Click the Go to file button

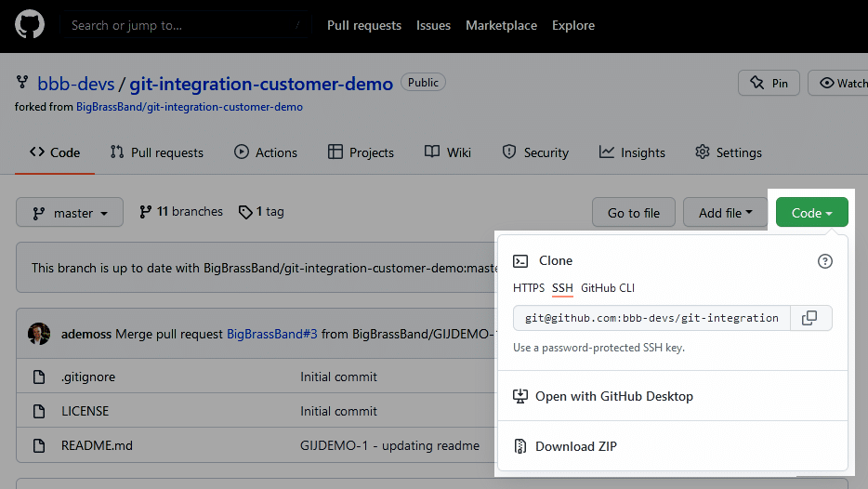click(x=633, y=213)
